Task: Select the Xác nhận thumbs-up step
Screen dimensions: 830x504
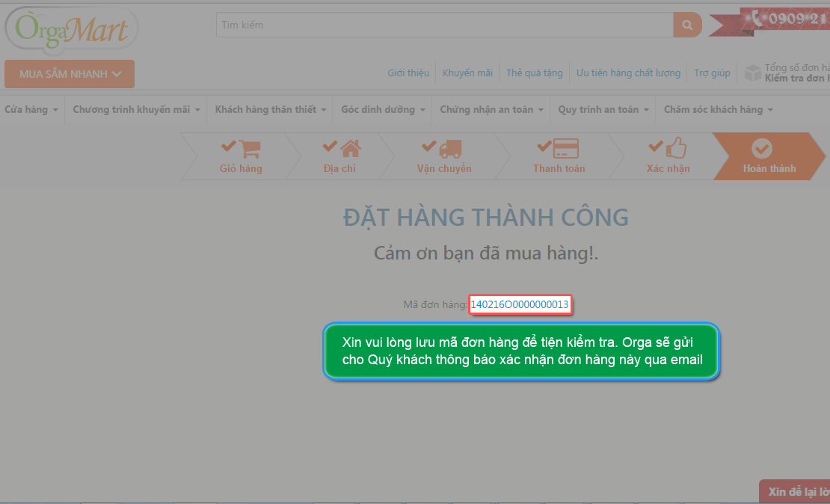Action: coord(668,156)
